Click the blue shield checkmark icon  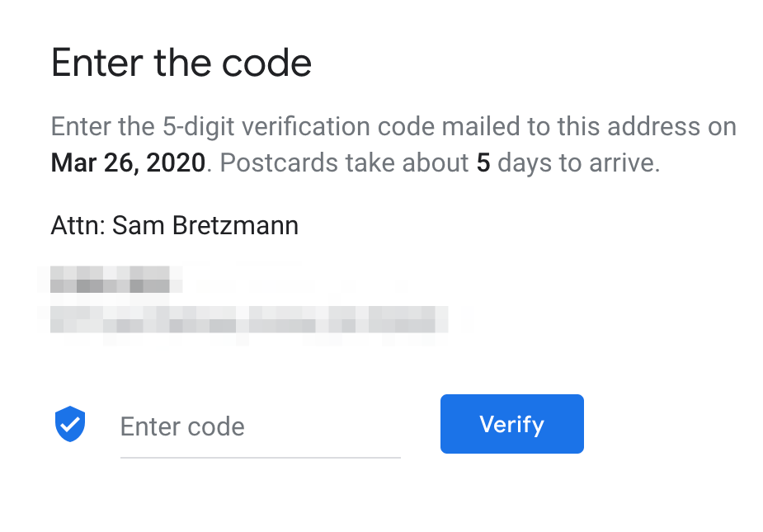coord(70,424)
